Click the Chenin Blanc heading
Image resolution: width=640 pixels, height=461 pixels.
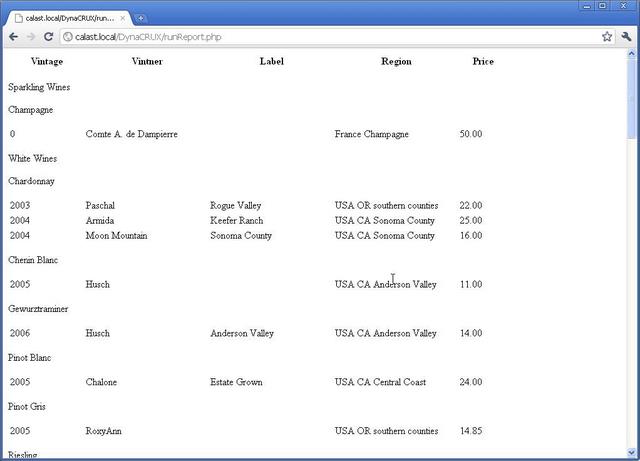(x=33, y=260)
